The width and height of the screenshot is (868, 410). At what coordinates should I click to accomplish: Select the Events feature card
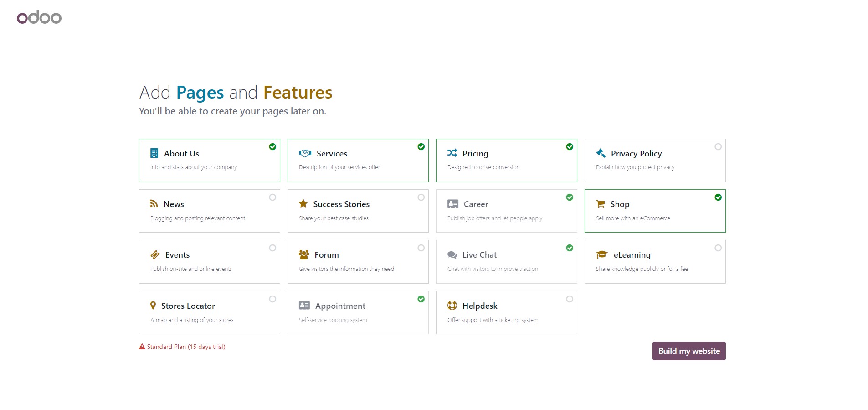[209, 262]
